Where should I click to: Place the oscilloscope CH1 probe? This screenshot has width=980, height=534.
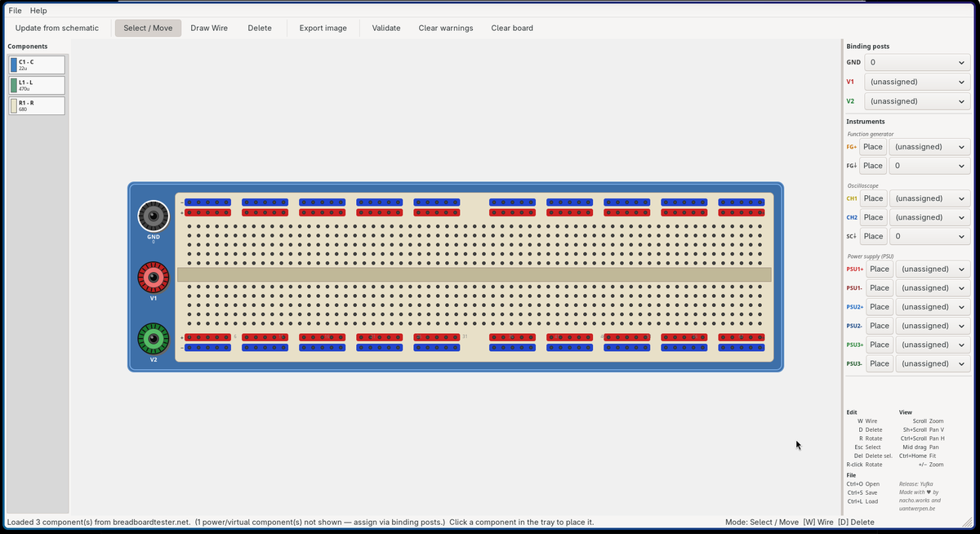pos(873,198)
